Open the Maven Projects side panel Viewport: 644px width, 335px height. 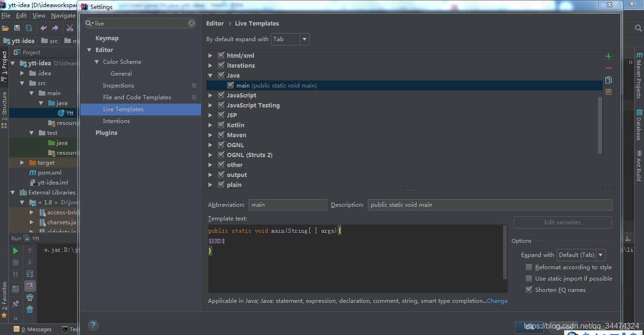click(x=639, y=76)
